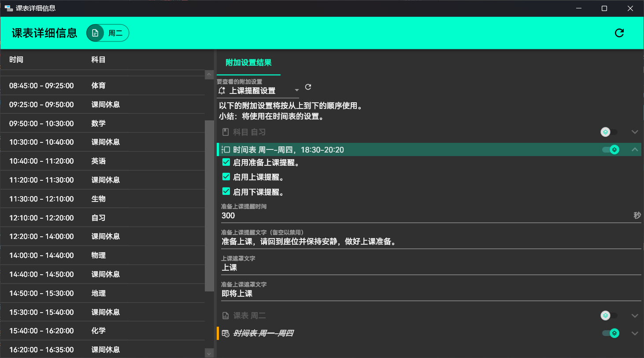The image size is (644, 358).
Task: Toggle the switch on 课表 周二 row
Action: click(x=609, y=316)
